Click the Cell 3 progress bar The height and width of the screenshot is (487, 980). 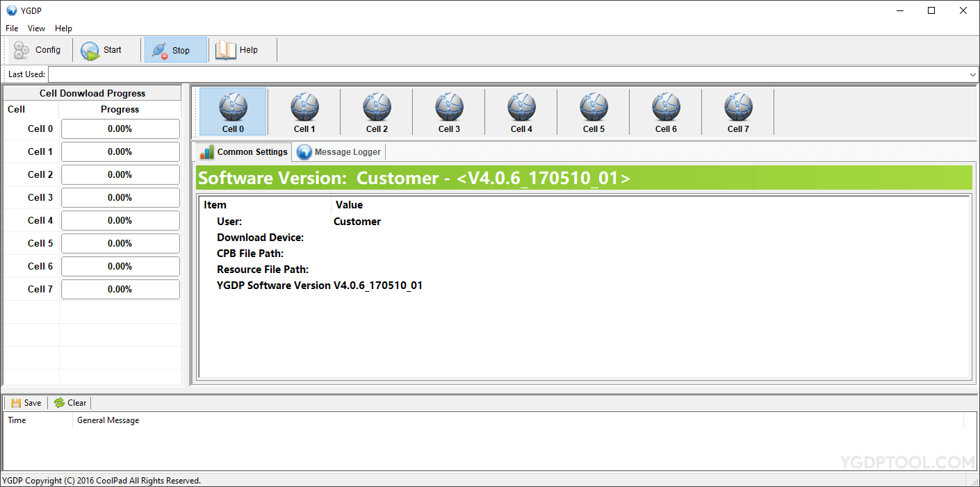coord(120,197)
